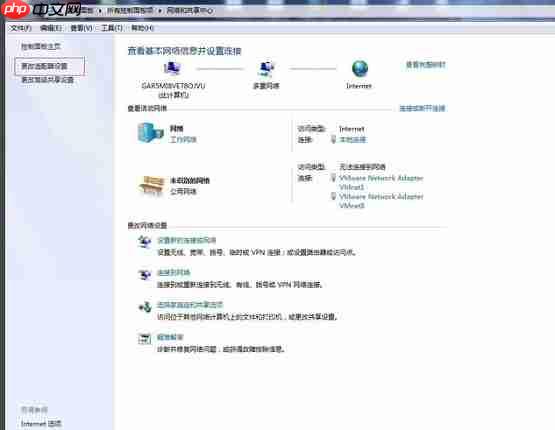Click 所有控制面板项 in the address breadcrumb
This screenshot has height=430, width=555.
130,11
